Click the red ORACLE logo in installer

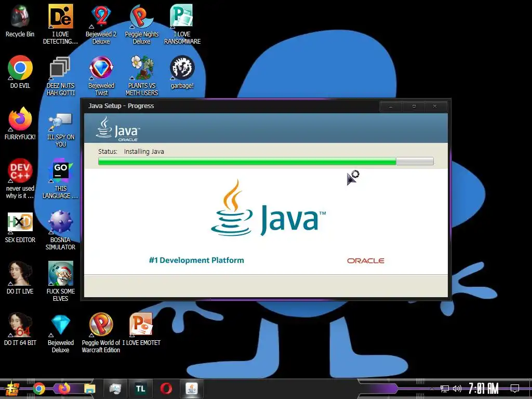(365, 261)
